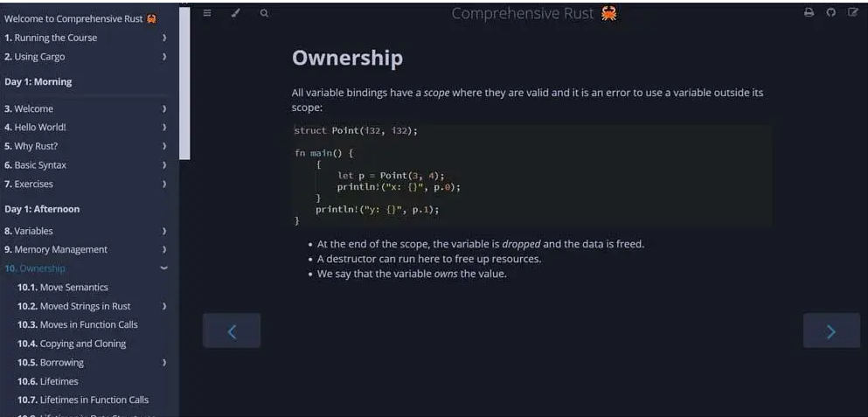Expand the Basic Syntax chevron
The image size is (868, 417).
tap(164, 165)
